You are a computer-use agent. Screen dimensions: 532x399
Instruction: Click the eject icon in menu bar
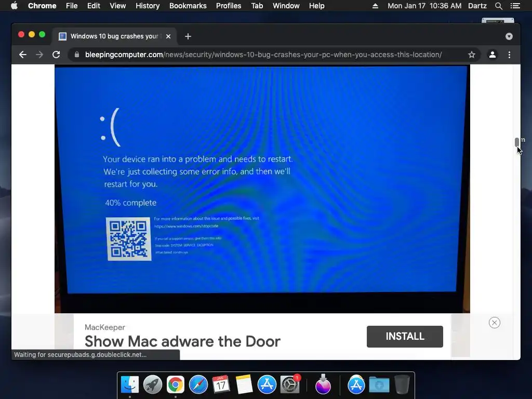[375, 6]
